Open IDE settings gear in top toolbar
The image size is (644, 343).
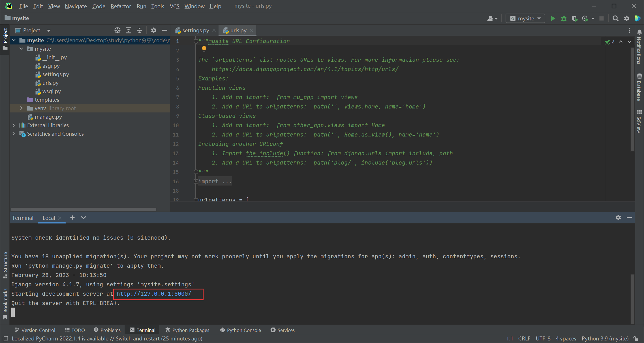coord(626,18)
